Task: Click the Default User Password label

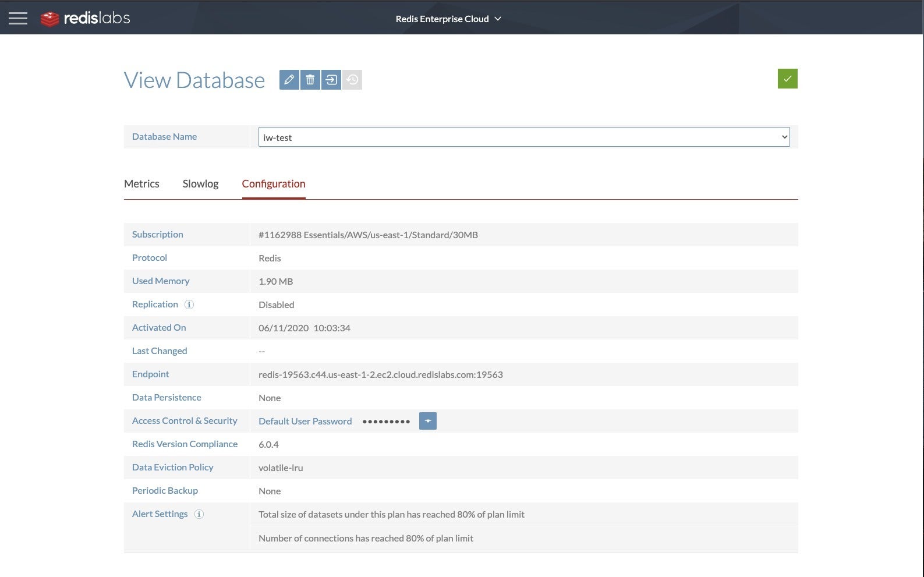Action: pos(305,421)
